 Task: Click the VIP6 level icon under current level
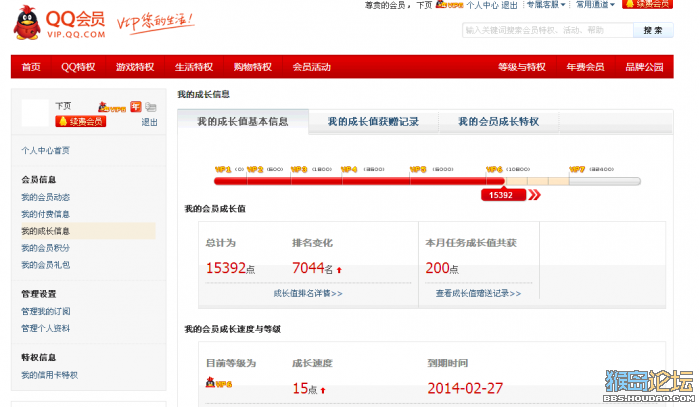point(219,383)
